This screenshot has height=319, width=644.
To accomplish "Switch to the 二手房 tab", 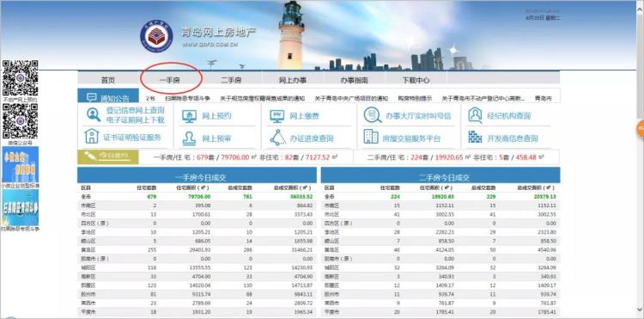I will pyautogui.click(x=231, y=80).
